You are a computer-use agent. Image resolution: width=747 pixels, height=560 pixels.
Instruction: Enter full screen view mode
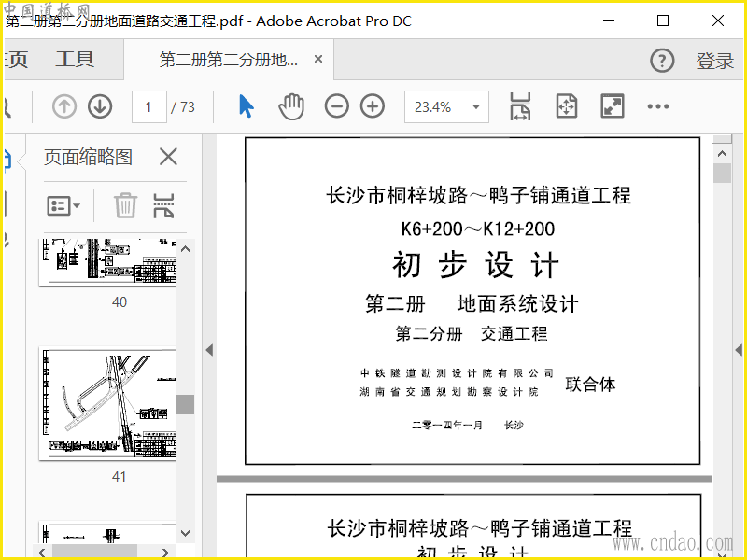point(613,106)
